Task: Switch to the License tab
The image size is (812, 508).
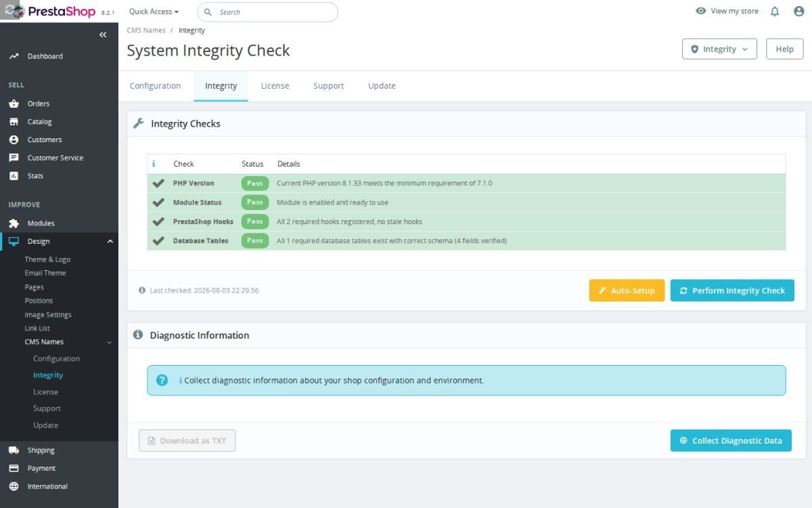Action: [275, 86]
